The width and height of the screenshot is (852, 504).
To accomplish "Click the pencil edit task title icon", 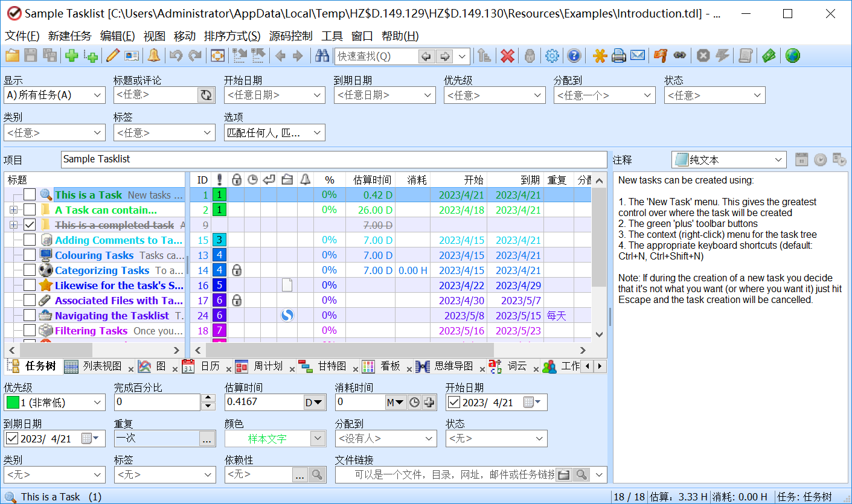I will pos(112,55).
